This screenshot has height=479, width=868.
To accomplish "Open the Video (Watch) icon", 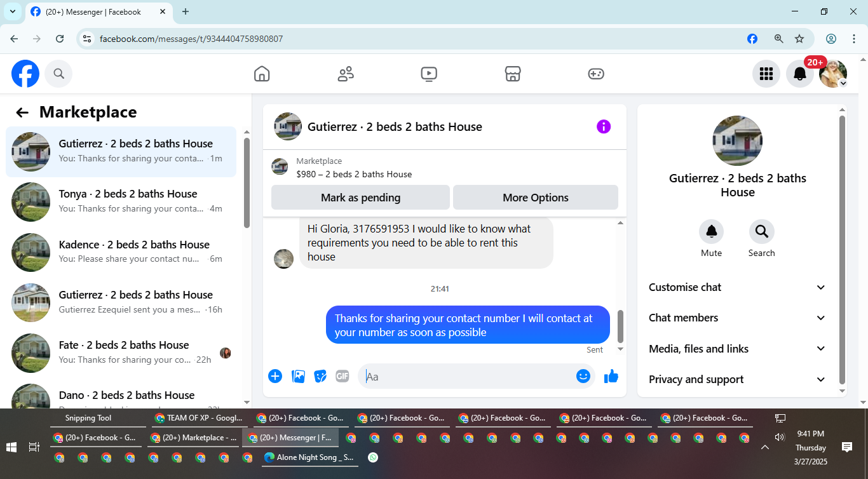I will [x=429, y=74].
